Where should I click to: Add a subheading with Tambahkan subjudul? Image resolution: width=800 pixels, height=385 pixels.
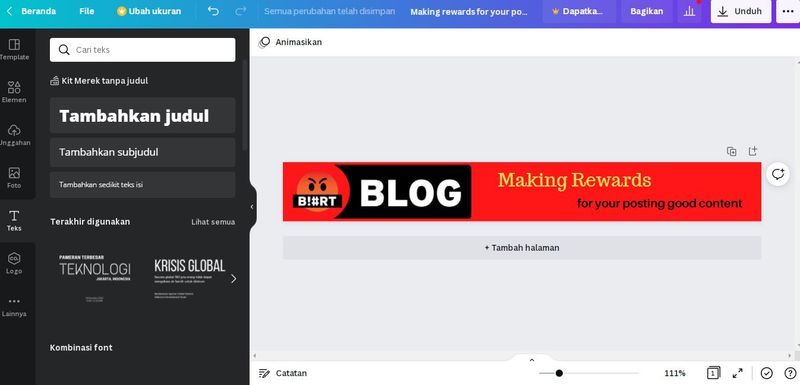coord(142,152)
